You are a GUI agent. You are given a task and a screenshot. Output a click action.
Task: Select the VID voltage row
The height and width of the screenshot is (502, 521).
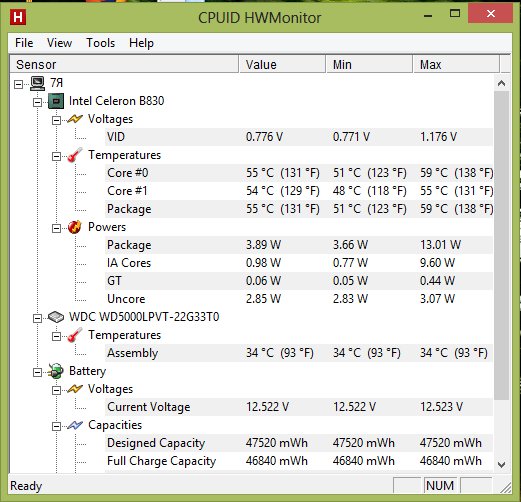tap(299, 137)
